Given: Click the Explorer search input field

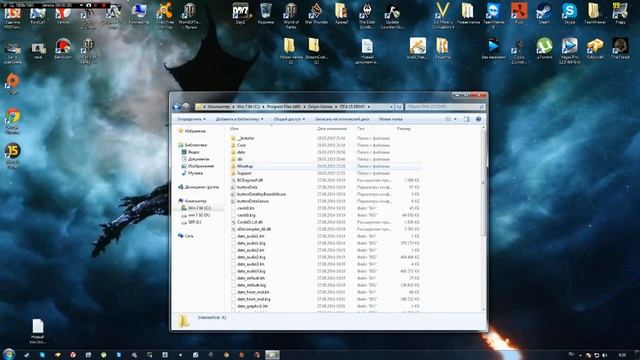Looking at the screenshot, I should 445,107.
